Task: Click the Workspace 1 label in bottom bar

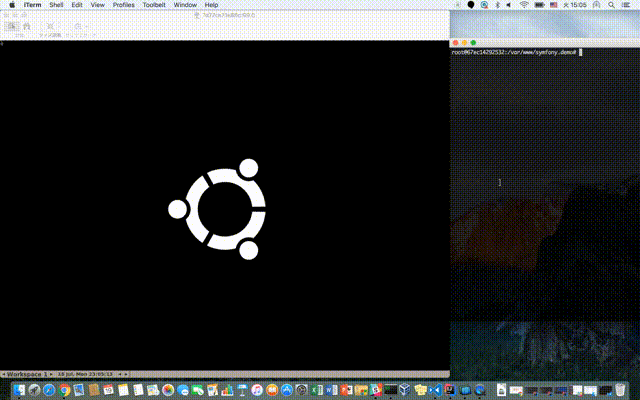Action: 27,374
